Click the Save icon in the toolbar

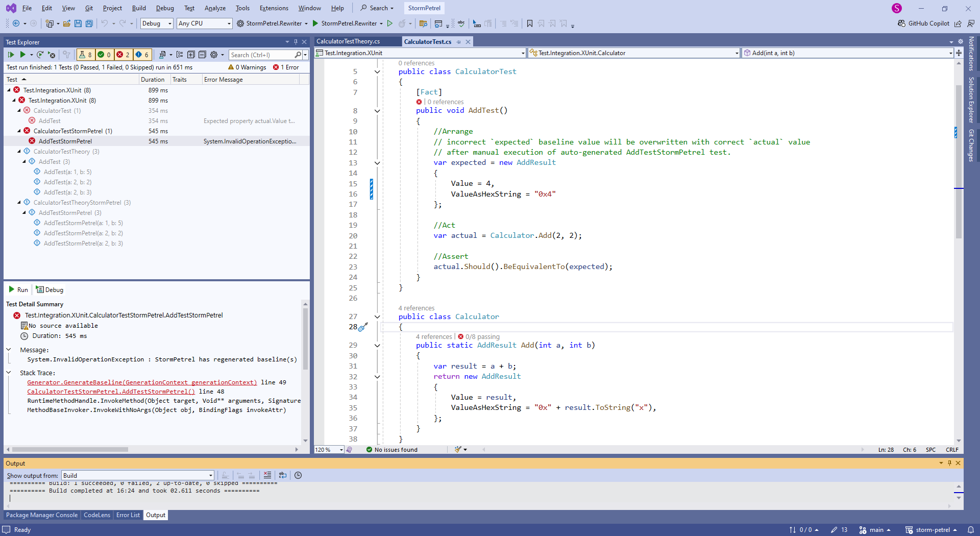[x=78, y=23]
